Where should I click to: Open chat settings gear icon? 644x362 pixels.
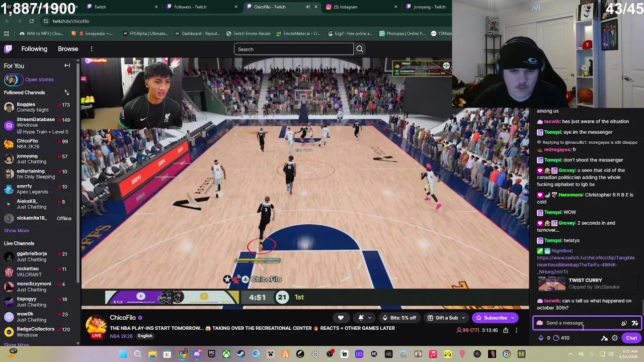click(615, 338)
